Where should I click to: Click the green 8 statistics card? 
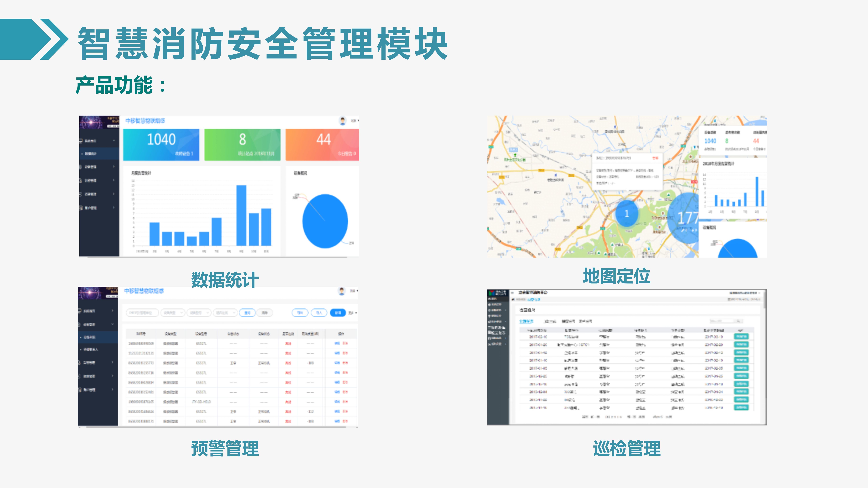point(242,145)
